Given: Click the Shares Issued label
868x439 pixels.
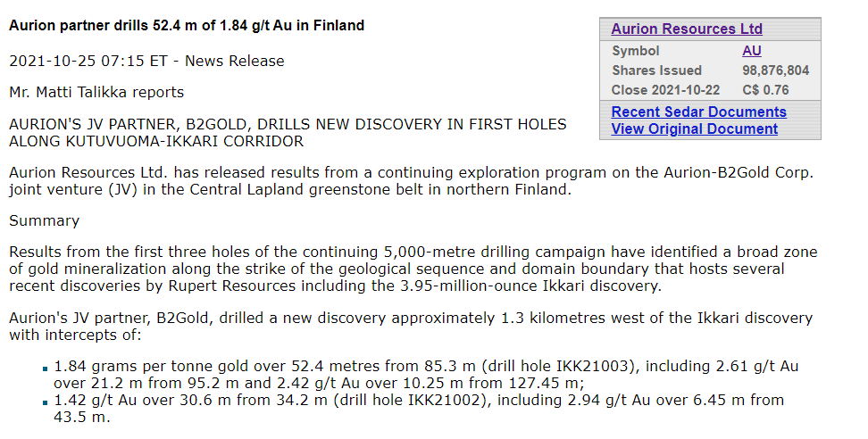Looking at the screenshot, I should [x=656, y=70].
